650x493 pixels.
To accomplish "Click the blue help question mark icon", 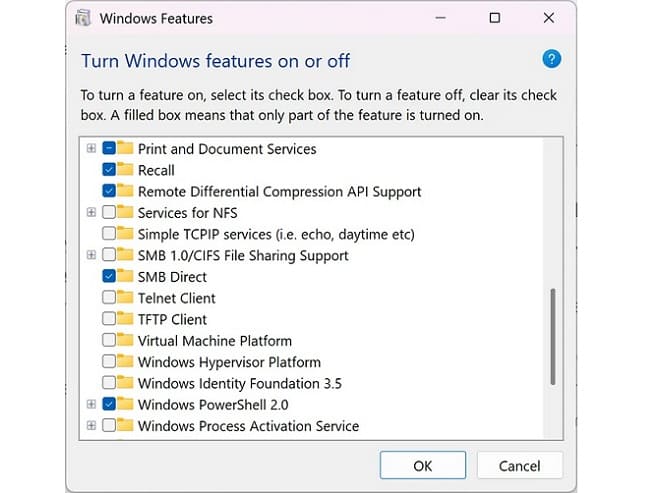I will tap(551, 59).
